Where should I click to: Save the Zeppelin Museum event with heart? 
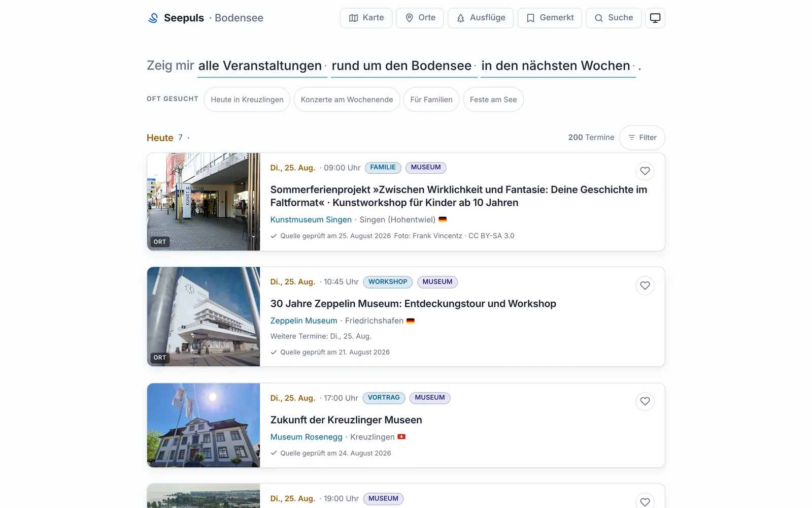pos(645,285)
